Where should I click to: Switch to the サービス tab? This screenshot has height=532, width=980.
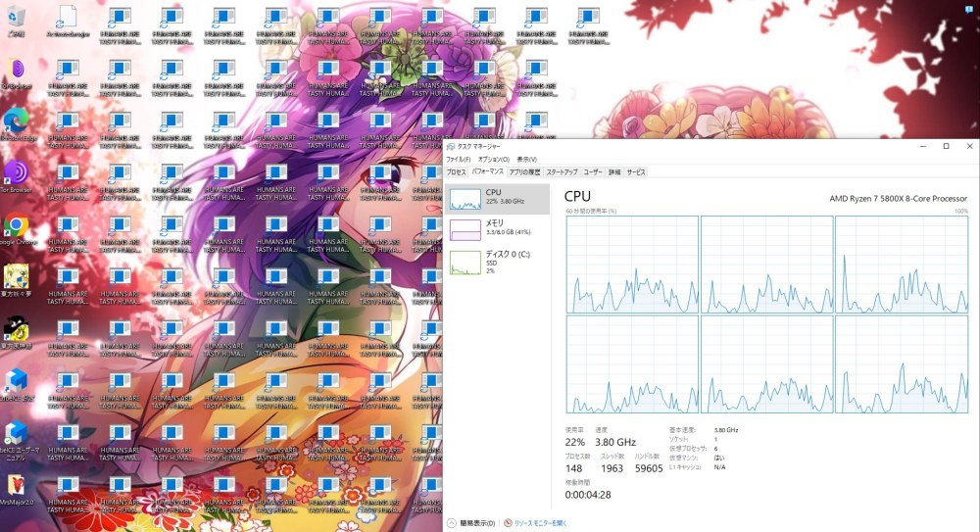[x=636, y=171]
